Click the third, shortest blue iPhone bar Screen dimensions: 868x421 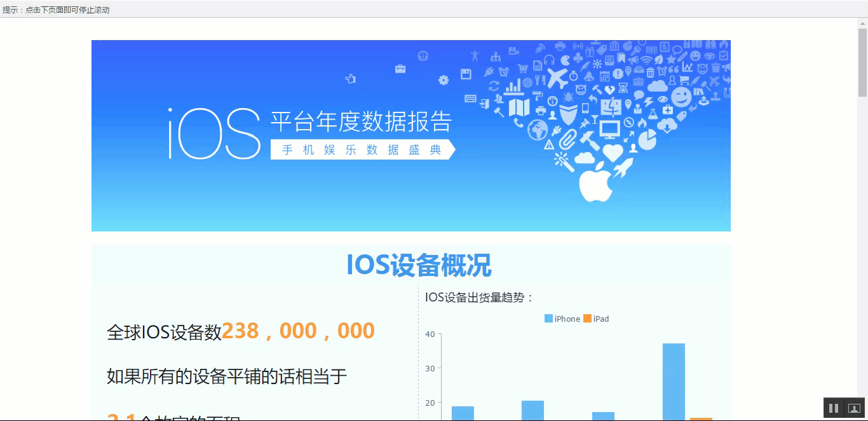(x=603, y=416)
